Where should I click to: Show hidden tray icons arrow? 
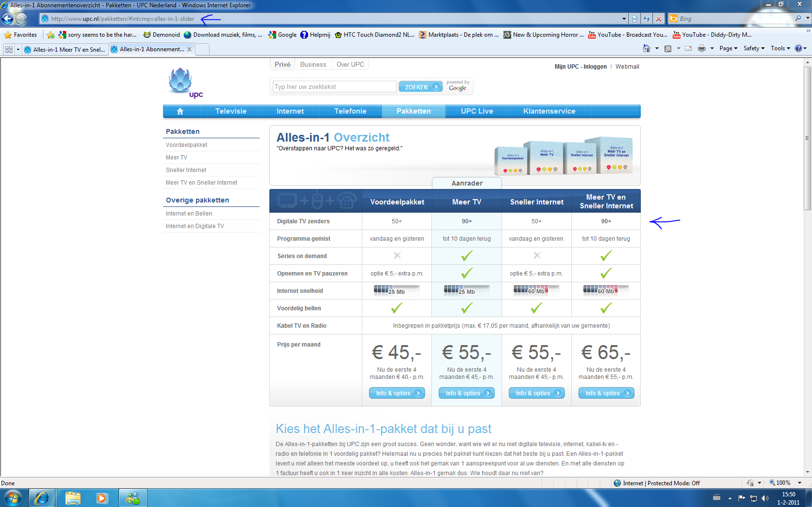(729, 498)
